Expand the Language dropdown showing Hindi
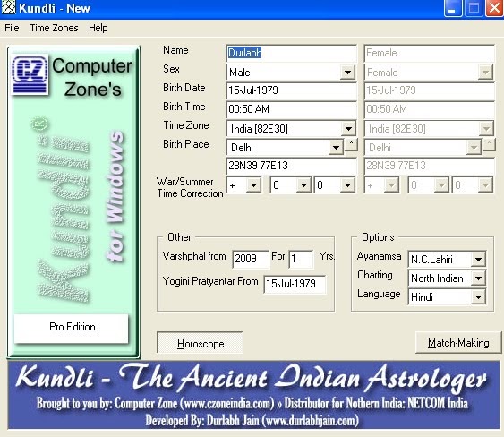This screenshot has height=437, width=504. tap(478, 297)
